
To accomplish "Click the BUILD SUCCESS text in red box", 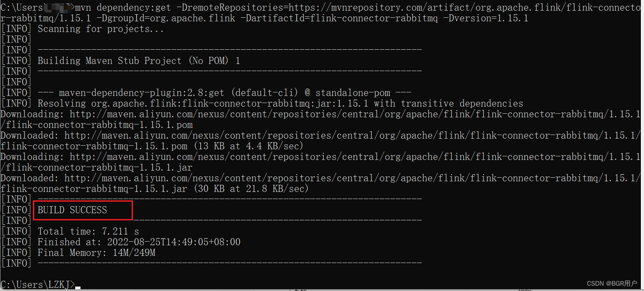I will click(x=72, y=210).
